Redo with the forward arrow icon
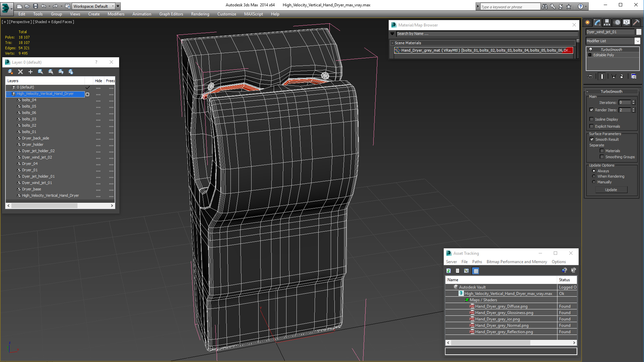644x362 pixels. 55,6
